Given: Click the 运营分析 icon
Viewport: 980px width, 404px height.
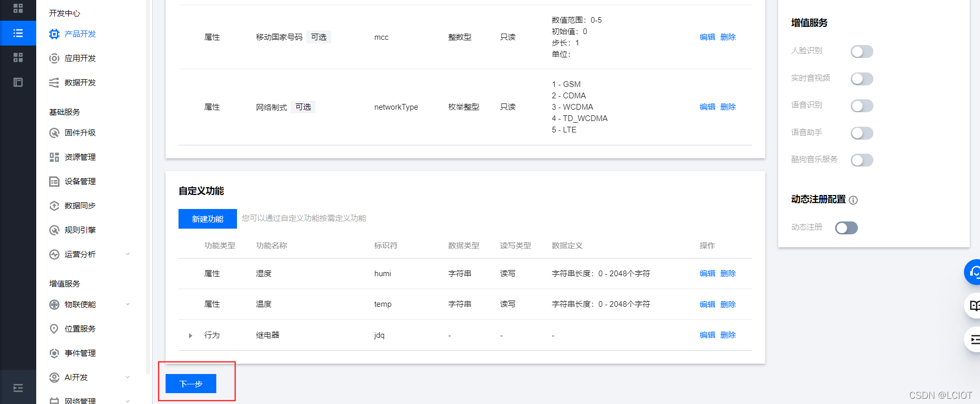Looking at the screenshot, I should 54,255.
